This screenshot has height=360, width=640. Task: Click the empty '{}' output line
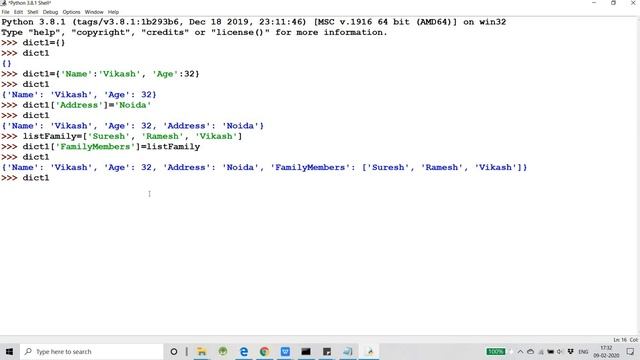[7, 64]
